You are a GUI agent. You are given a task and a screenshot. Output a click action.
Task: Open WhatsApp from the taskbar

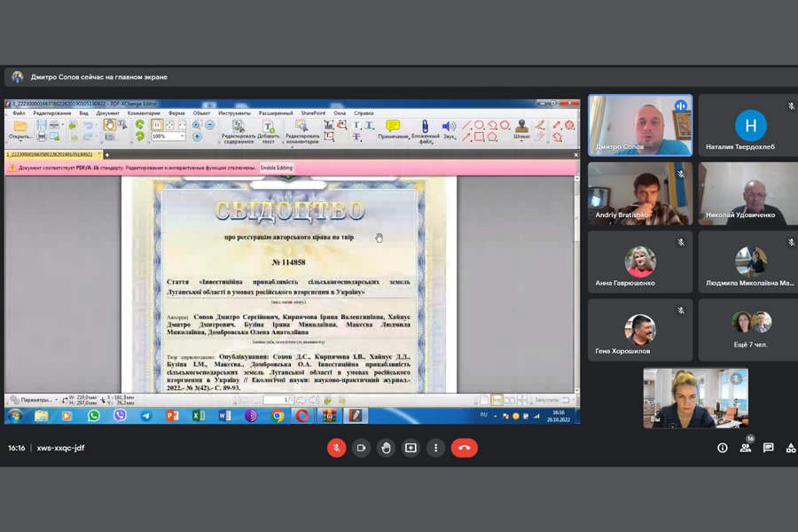click(94, 416)
